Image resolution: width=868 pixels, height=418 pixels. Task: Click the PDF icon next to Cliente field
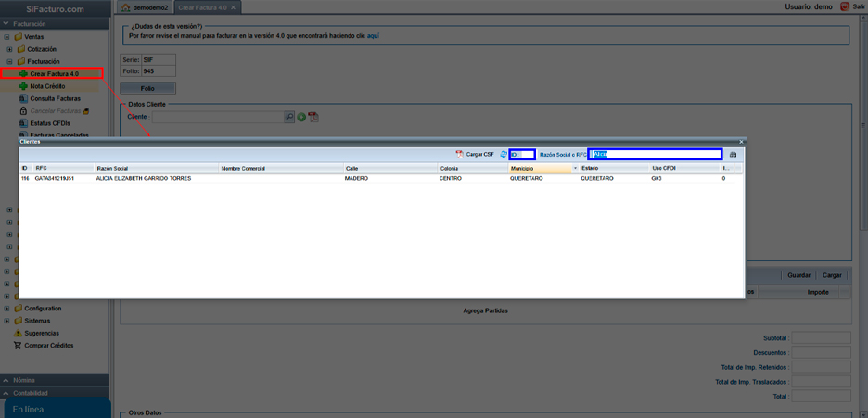click(313, 118)
